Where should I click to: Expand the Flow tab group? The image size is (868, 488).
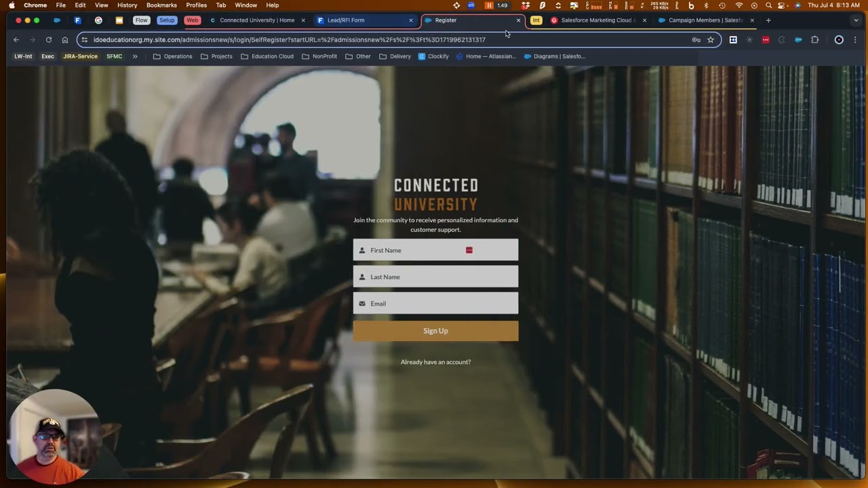141,20
